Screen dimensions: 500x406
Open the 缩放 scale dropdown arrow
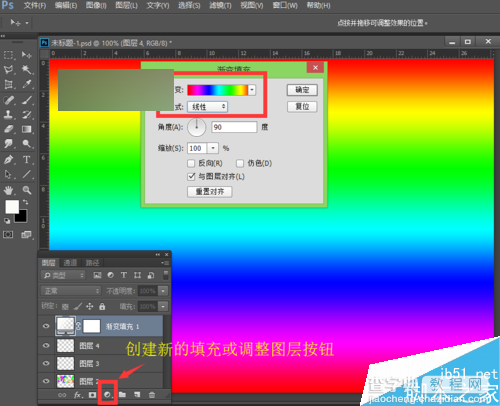coord(213,148)
